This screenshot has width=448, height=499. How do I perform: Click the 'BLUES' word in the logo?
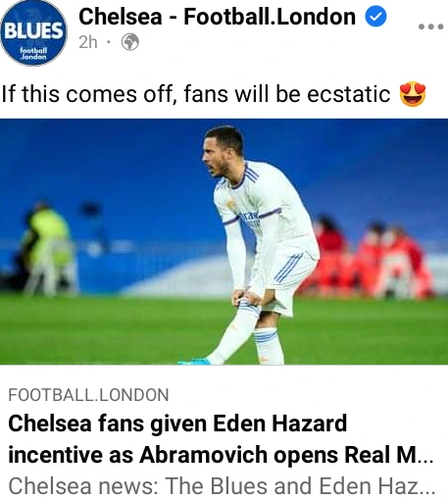click(33, 30)
